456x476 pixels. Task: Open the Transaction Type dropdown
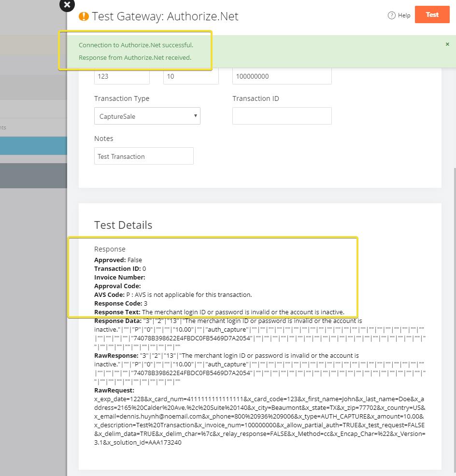click(147, 116)
